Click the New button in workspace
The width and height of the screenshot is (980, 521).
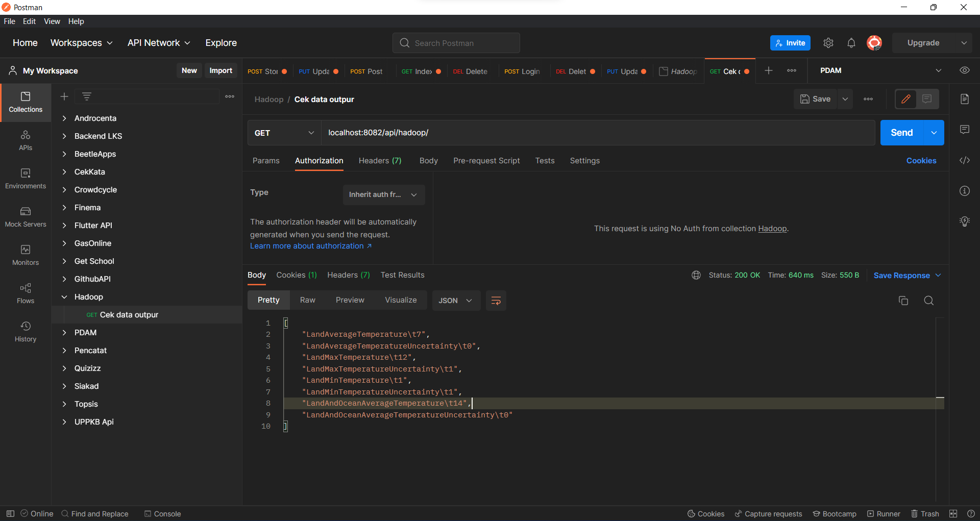(189, 70)
